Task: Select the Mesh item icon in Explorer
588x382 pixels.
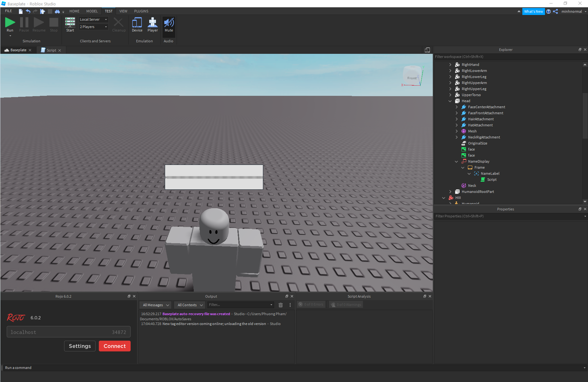Action: 464,131
